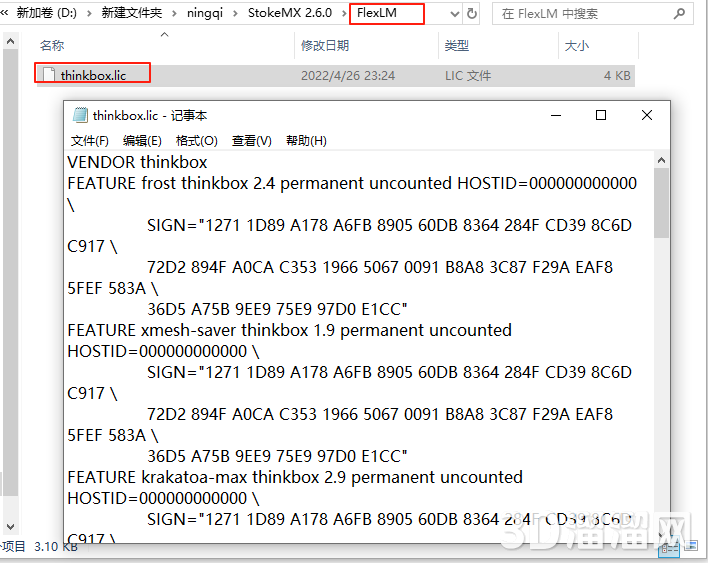Minimize the thinkbox.lic Notepad window
Image resolution: width=708 pixels, height=563 pixels.
pyautogui.click(x=556, y=116)
